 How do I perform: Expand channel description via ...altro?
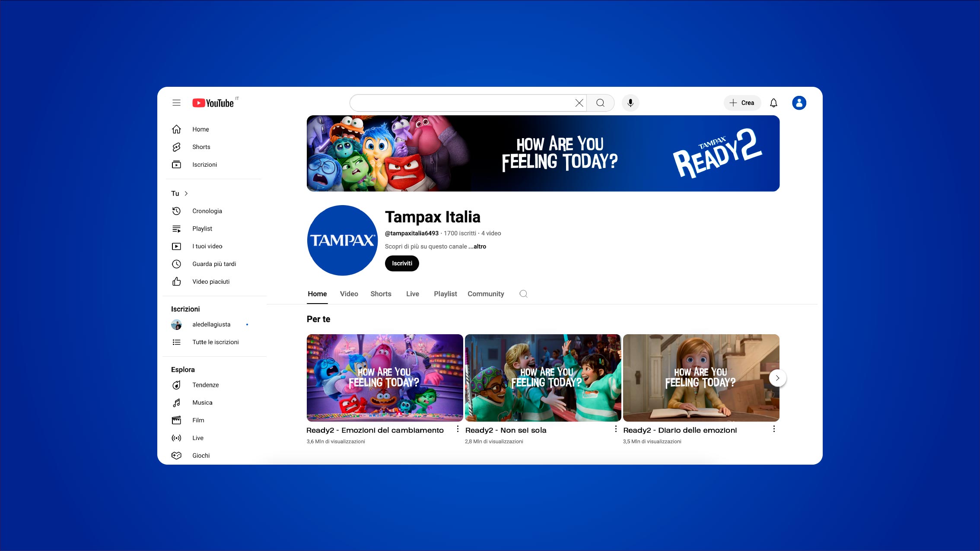point(477,246)
